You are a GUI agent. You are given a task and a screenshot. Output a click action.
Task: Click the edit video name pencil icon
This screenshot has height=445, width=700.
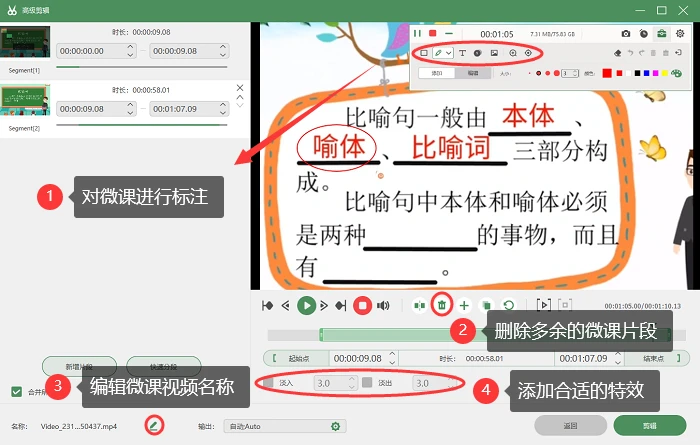pyautogui.click(x=154, y=425)
